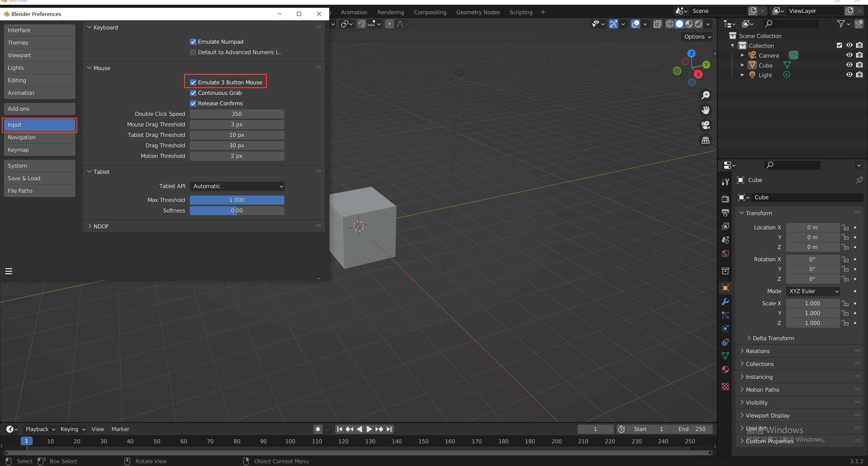Click the preferences hamburger menu icon

[9, 271]
